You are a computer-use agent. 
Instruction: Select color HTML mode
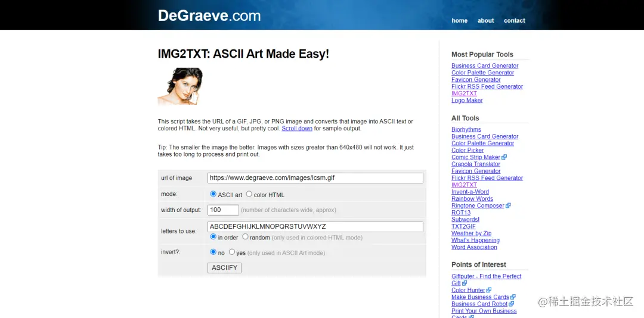(x=249, y=194)
